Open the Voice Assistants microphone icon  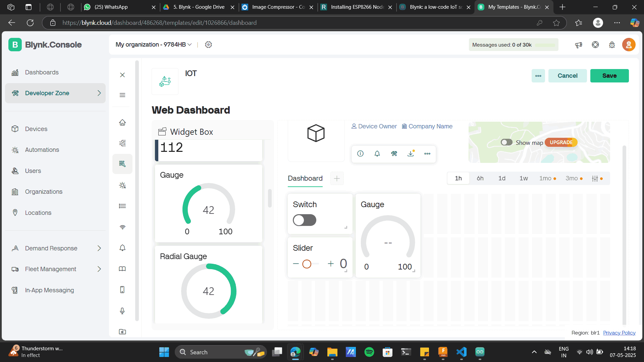122,311
